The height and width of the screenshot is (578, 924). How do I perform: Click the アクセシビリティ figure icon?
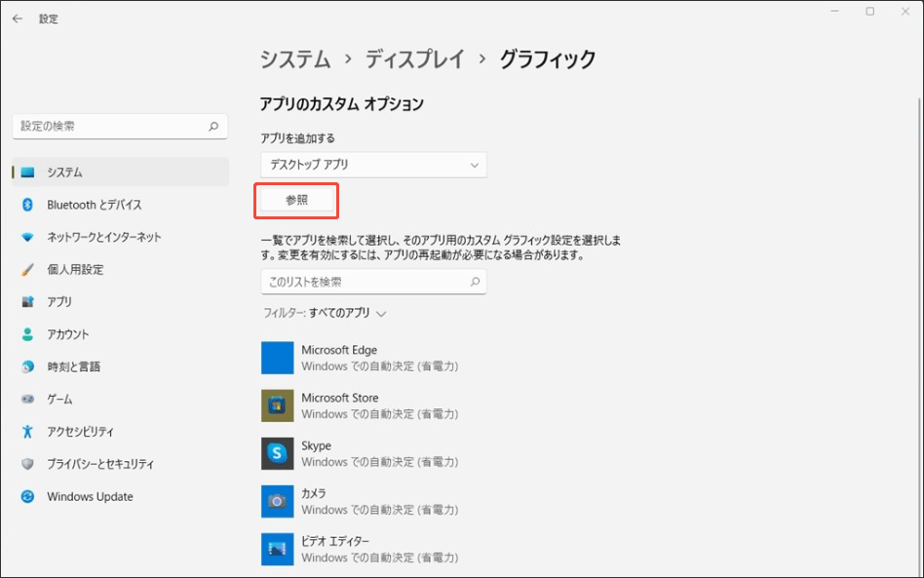point(27,431)
